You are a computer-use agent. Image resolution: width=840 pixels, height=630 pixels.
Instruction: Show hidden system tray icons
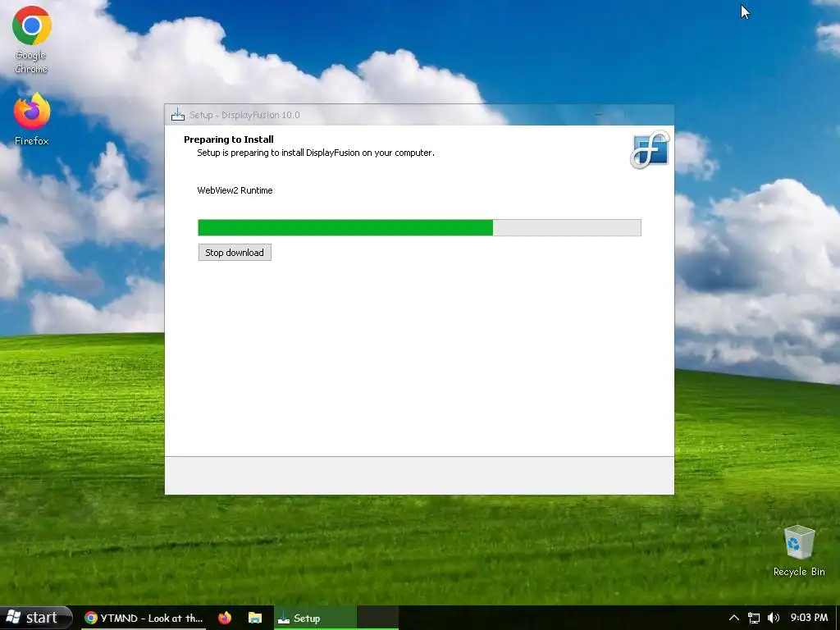[734, 618]
